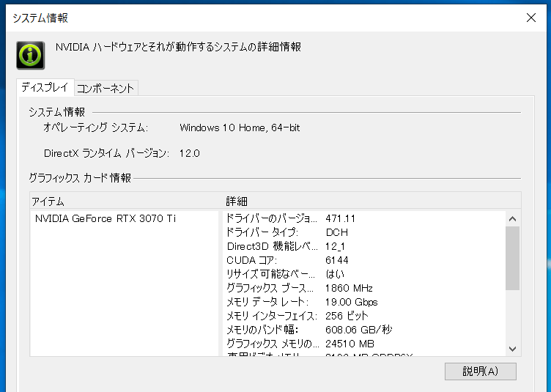This screenshot has height=392, width=551.
Task: Select the 6144 CUDA cores value
Action: [336, 260]
